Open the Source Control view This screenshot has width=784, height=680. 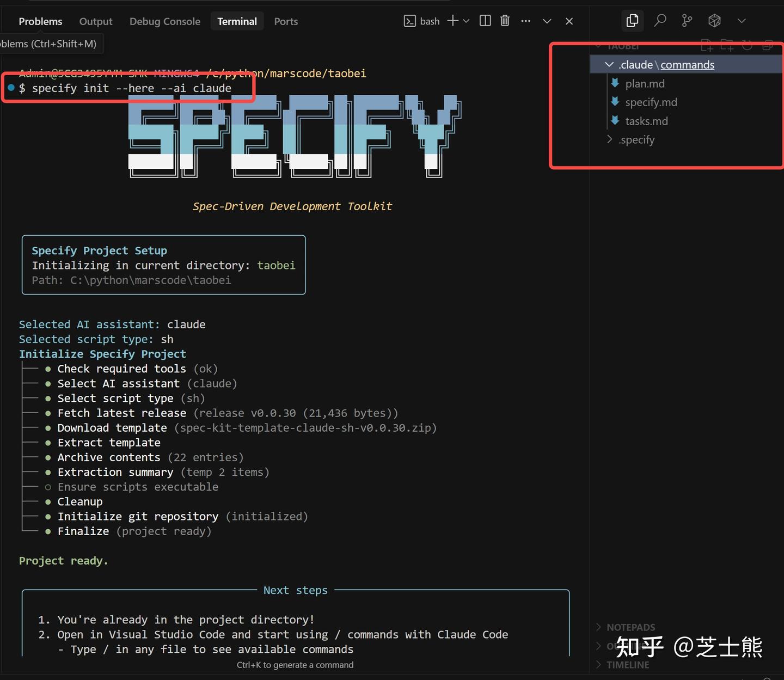coord(686,20)
